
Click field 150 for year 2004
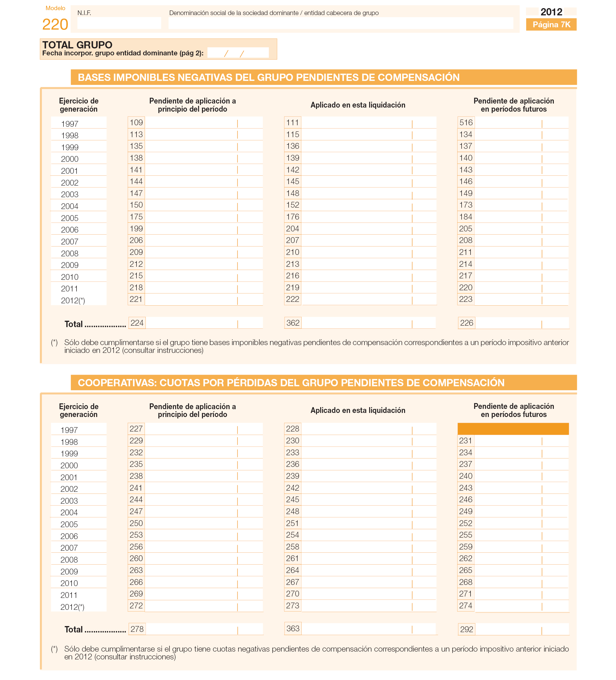[203, 205]
